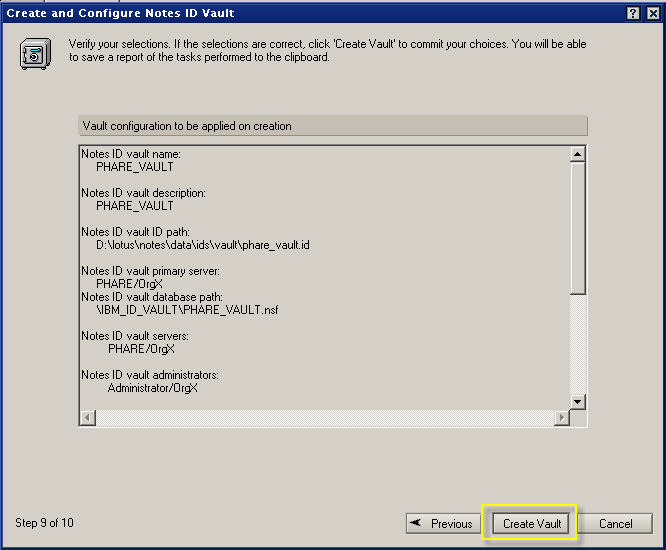Click the scroll down arrow in configuration list
This screenshot has width=666, height=550.
577,401
